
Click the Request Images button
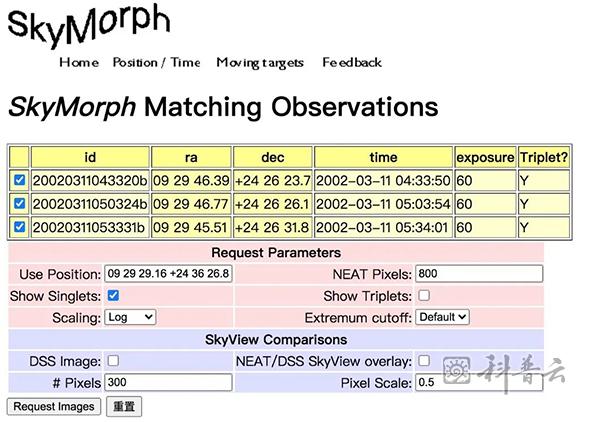click(x=54, y=406)
